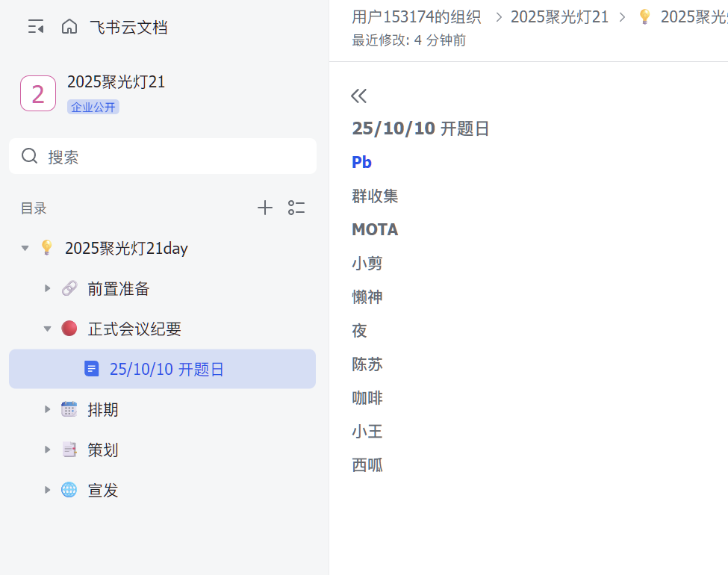The width and height of the screenshot is (728, 575).
Task: Click the calendar icon next to 排期
Action: [x=69, y=409]
